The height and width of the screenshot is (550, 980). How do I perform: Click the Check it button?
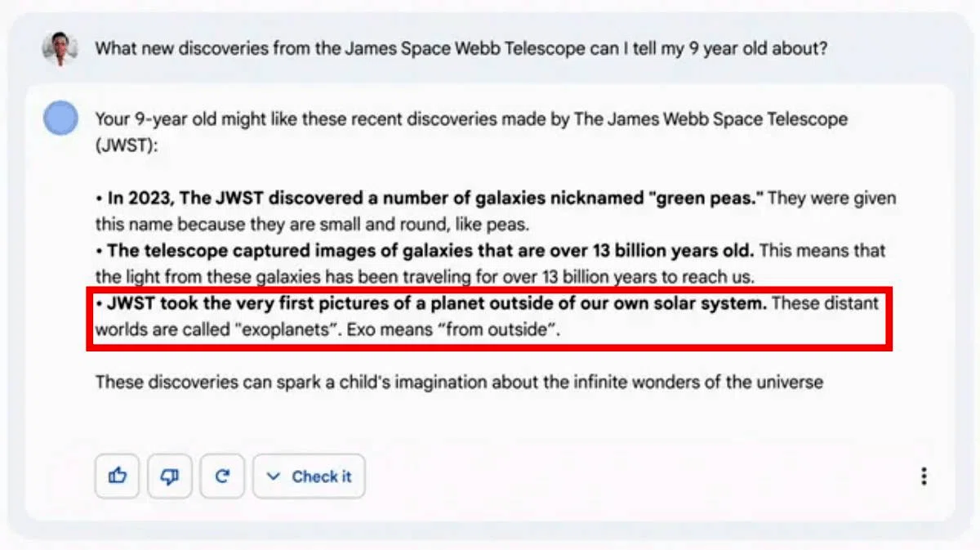(x=309, y=476)
